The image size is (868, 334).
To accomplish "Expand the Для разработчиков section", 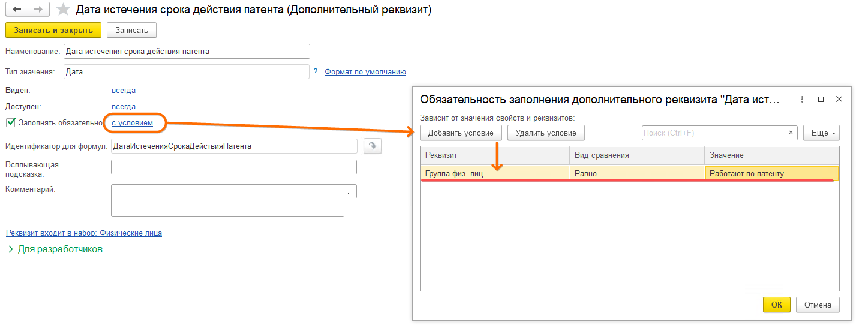I will pyautogui.click(x=55, y=249).
